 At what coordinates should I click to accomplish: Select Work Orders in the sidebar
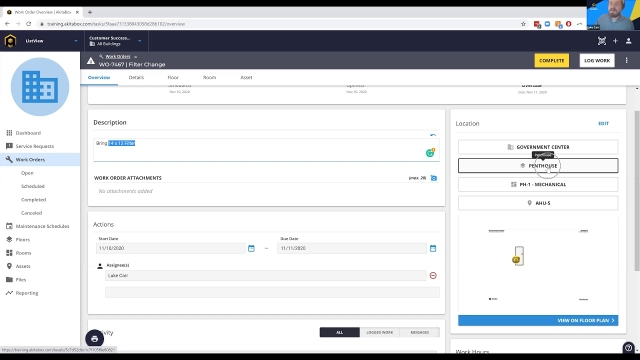40,160
